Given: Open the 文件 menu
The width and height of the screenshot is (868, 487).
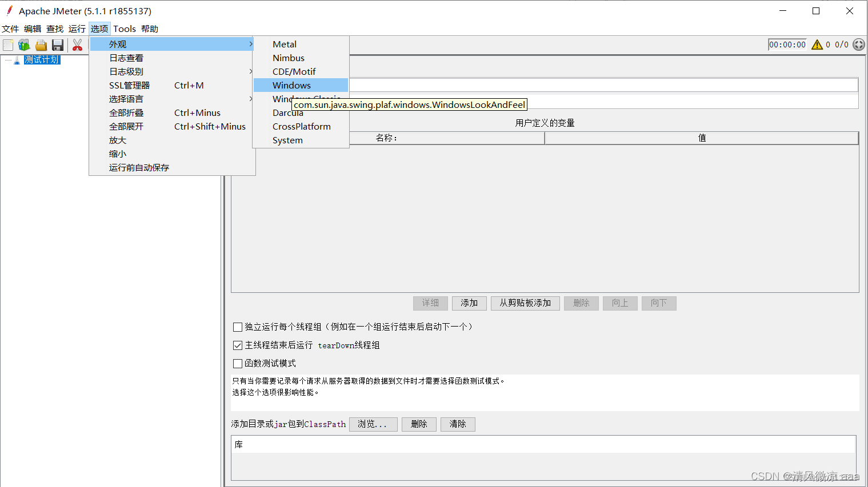Looking at the screenshot, I should (x=10, y=29).
